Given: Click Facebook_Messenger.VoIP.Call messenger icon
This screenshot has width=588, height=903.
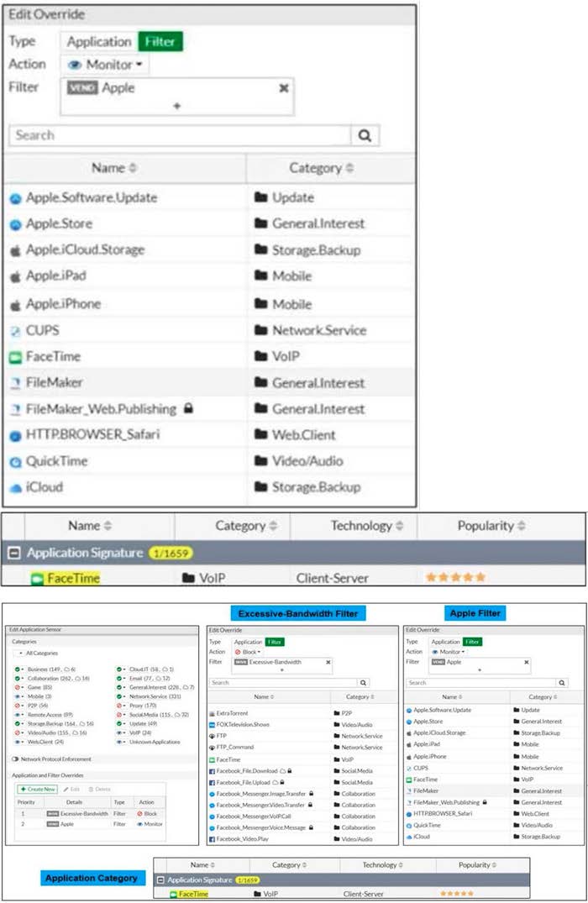Looking at the screenshot, I should click(x=212, y=816).
